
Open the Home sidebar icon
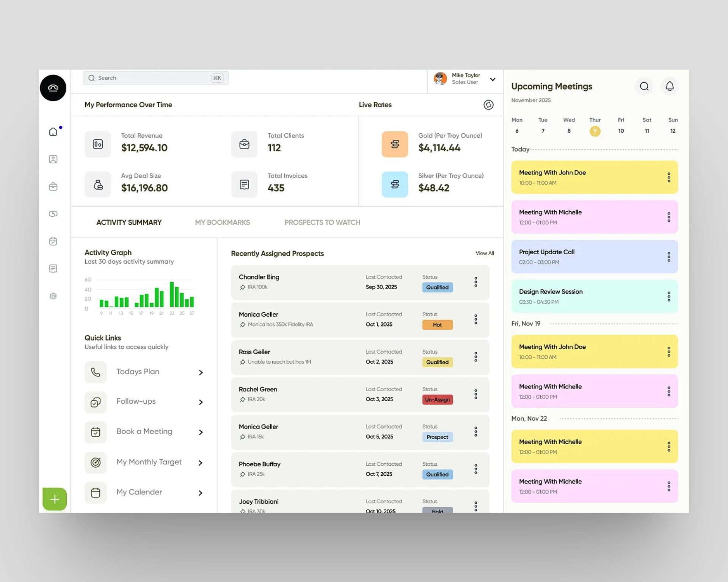53,131
